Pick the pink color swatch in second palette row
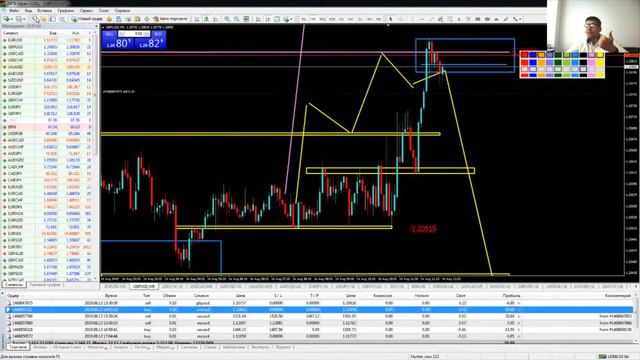The height and width of the screenshot is (360, 640). (591, 62)
